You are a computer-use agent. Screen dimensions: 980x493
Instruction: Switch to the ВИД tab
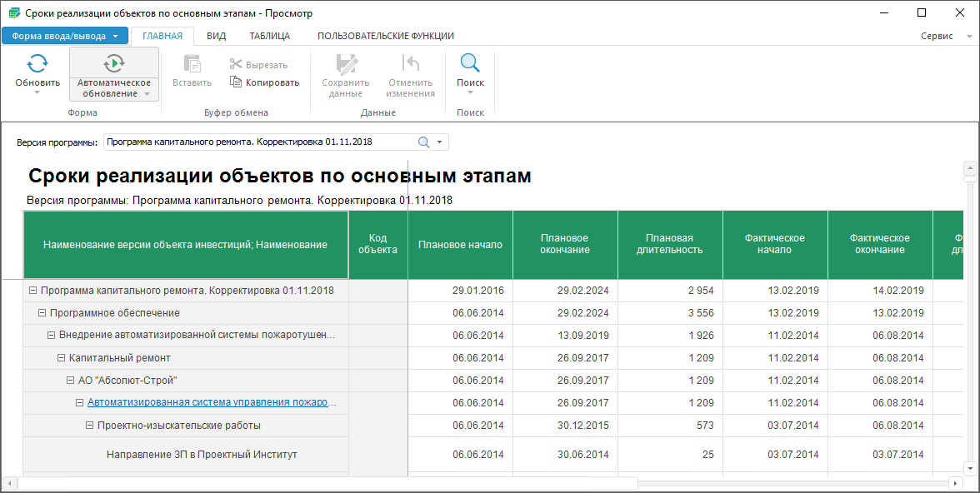point(216,36)
